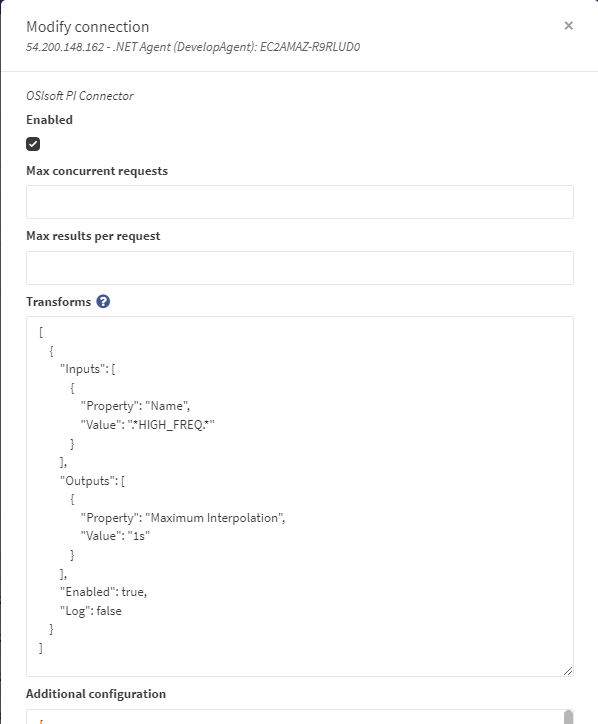Click the Enabled label above the checkbox
The height and width of the screenshot is (724, 598).
pyautogui.click(x=49, y=120)
